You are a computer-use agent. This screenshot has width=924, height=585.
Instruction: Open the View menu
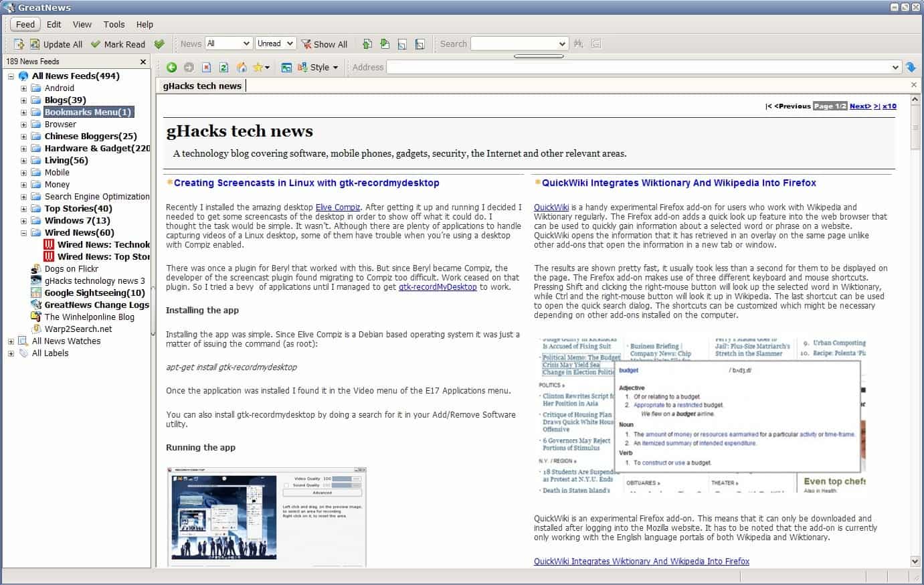tap(82, 24)
